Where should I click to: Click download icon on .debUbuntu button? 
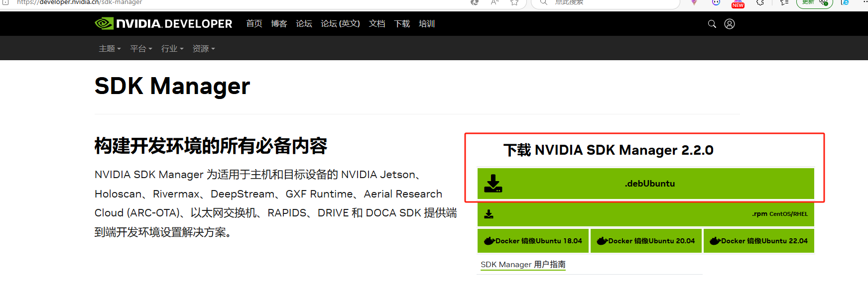tap(493, 184)
